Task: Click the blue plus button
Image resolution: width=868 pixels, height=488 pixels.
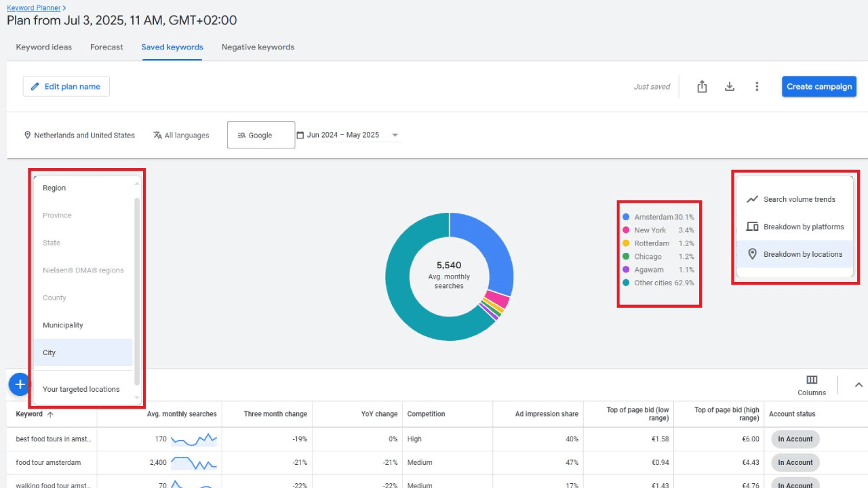Action: pyautogui.click(x=19, y=384)
